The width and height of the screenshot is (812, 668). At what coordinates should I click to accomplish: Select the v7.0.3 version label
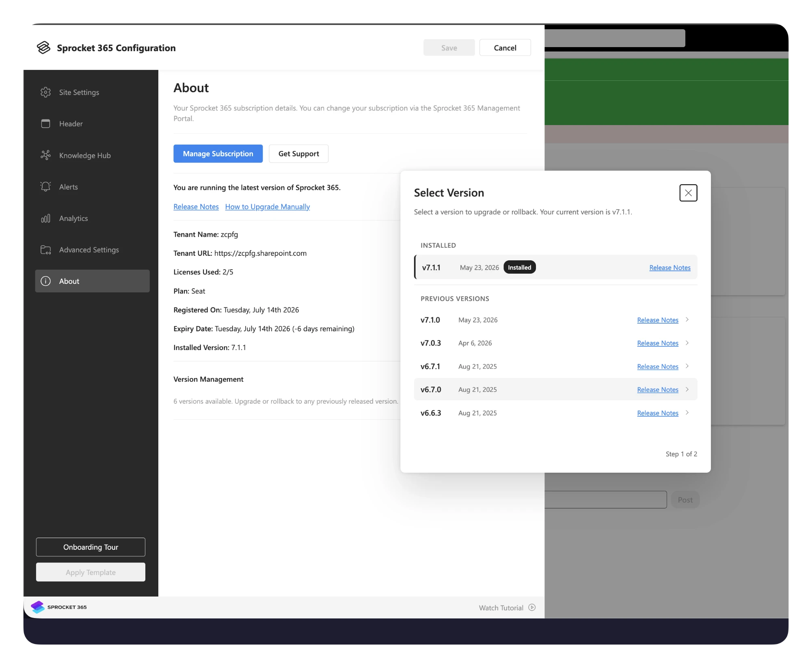(431, 343)
